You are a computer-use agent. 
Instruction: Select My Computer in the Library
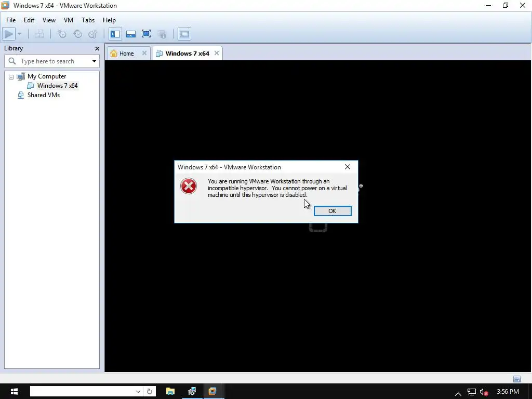46,76
